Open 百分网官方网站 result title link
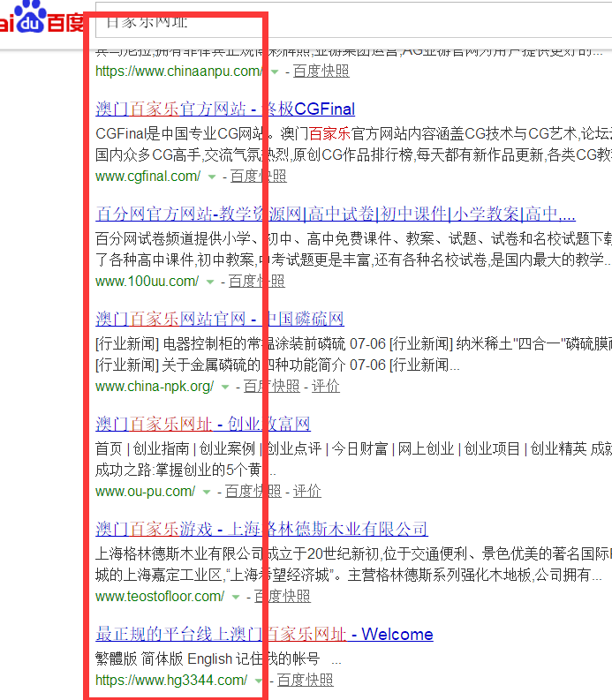The height and width of the screenshot is (700, 612). click(336, 214)
